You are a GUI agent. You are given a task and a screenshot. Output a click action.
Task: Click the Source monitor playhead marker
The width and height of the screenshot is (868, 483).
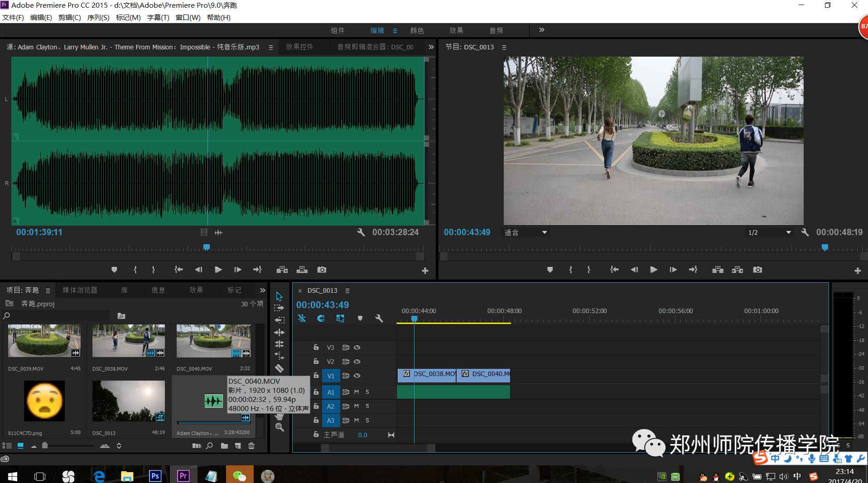click(x=207, y=247)
